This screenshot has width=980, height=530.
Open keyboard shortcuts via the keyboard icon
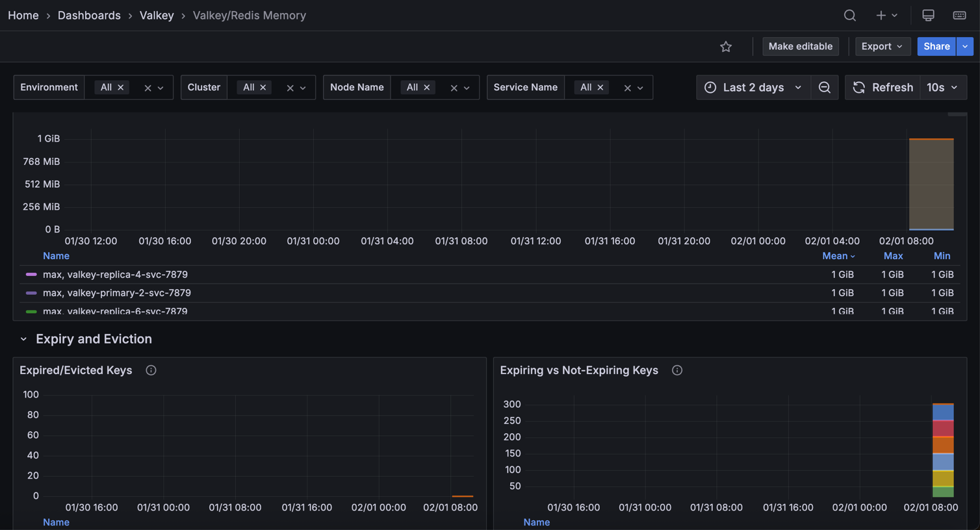959,15
